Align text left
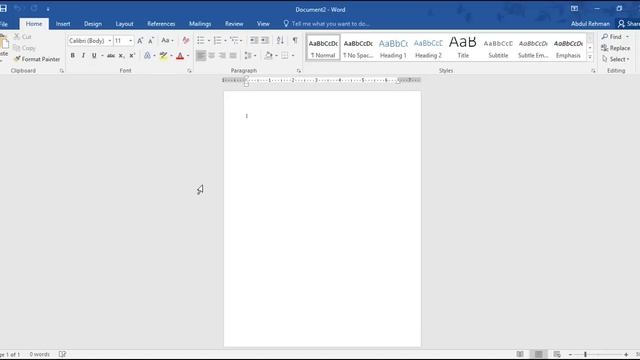Screen dimensions: 640x360 200,56
